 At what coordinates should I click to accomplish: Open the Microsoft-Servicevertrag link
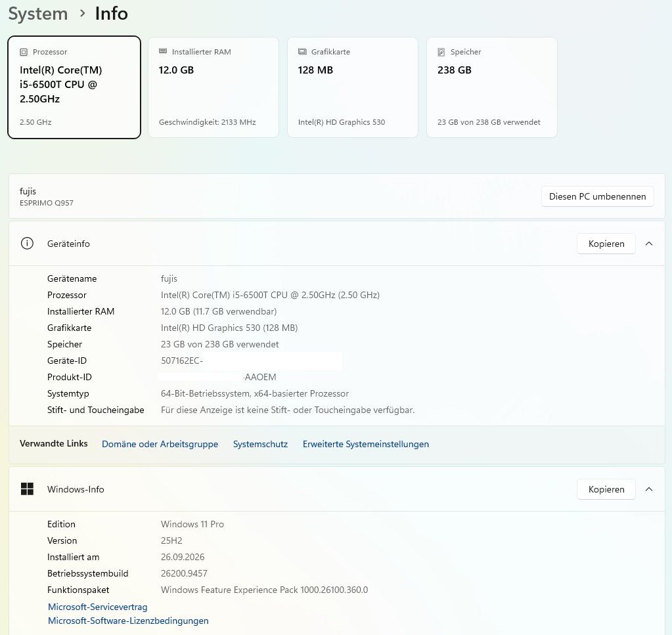[98, 607]
